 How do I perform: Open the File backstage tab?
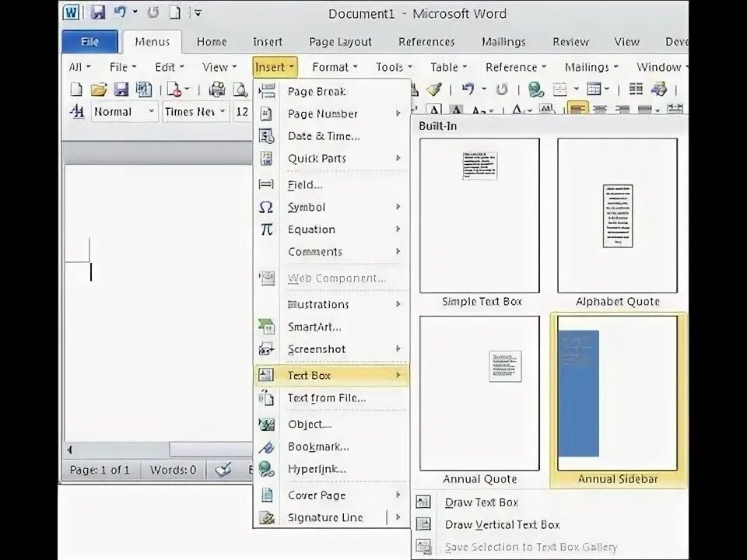(x=89, y=42)
